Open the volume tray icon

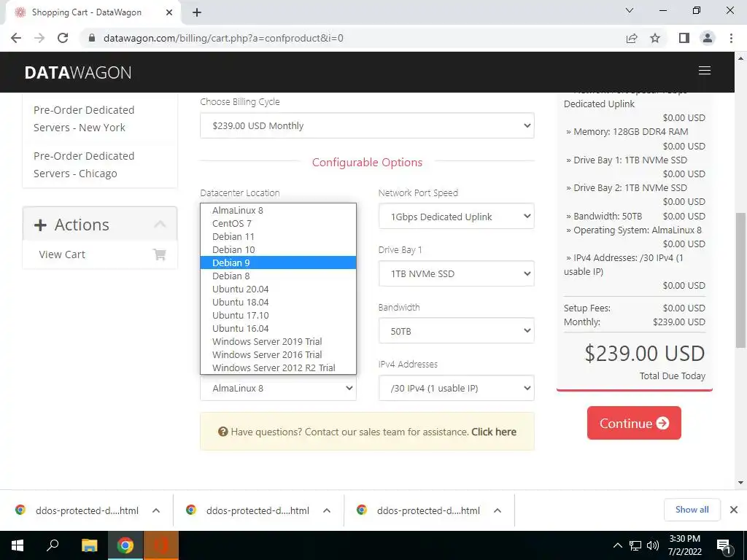point(653,545)
